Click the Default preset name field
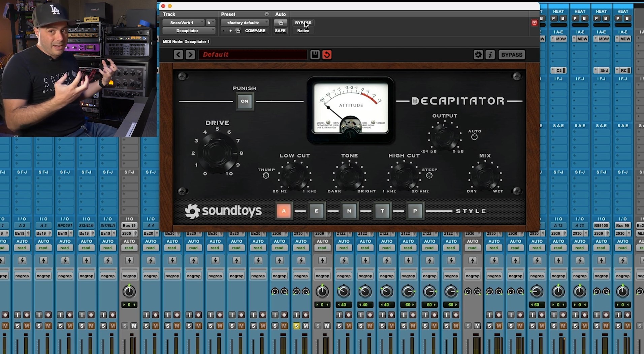Image resolution: width=644 pixels, height=354 pixels. pos(253,55)
